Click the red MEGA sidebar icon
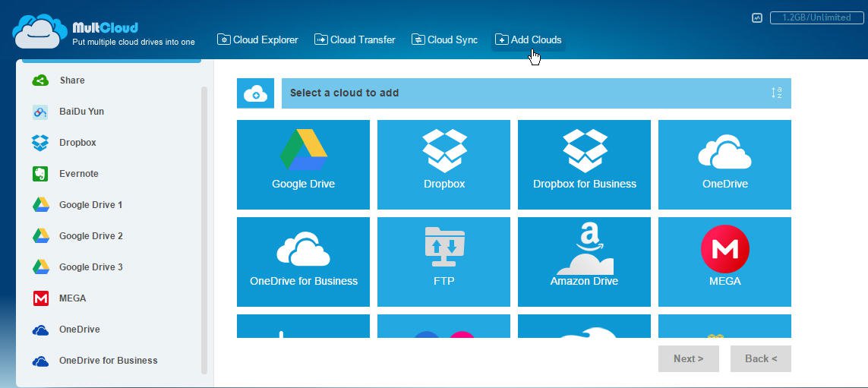The image size is (868, 388). [x=40, y=298]
